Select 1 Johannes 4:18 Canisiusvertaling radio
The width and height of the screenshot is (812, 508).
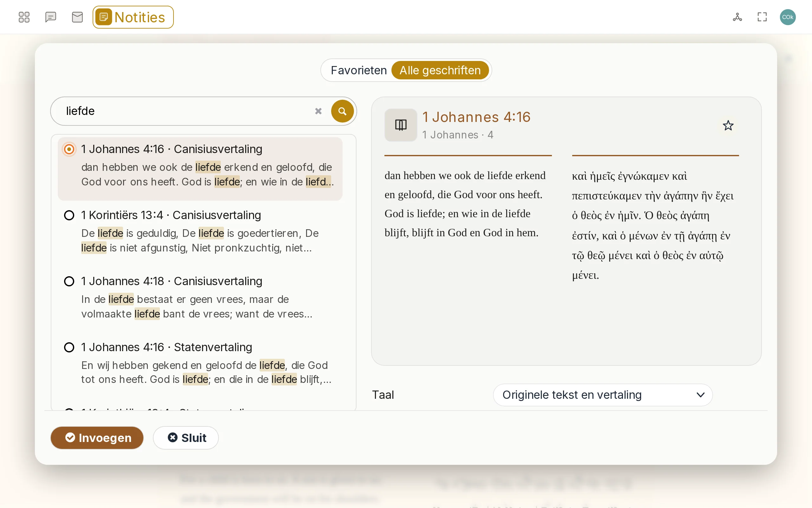(69, 281)
